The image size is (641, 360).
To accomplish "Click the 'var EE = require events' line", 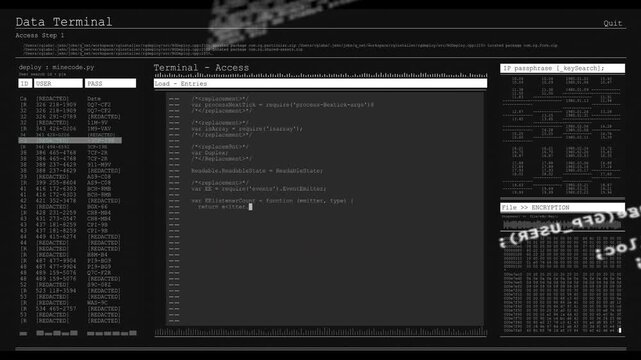I will (259, 189).
